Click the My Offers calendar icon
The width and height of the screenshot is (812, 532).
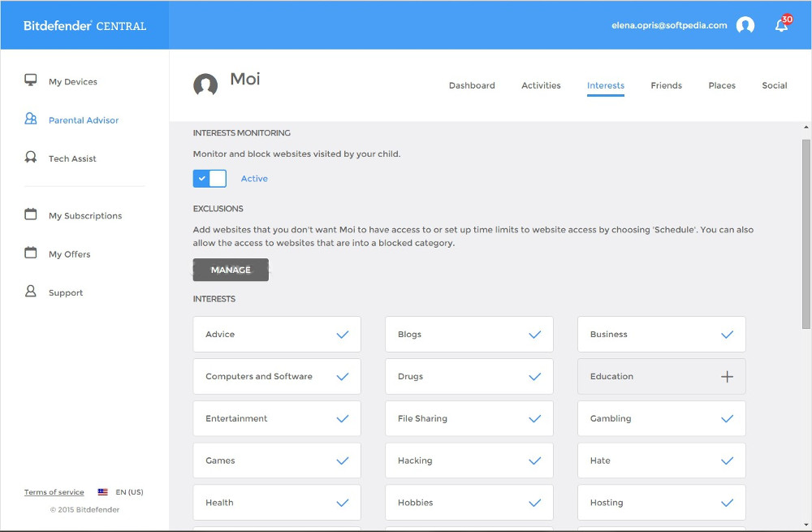click(31, 253)
